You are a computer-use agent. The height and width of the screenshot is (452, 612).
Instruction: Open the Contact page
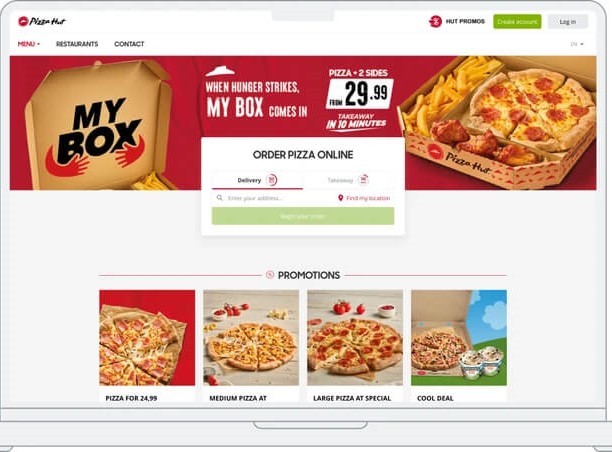pos(129,44)
